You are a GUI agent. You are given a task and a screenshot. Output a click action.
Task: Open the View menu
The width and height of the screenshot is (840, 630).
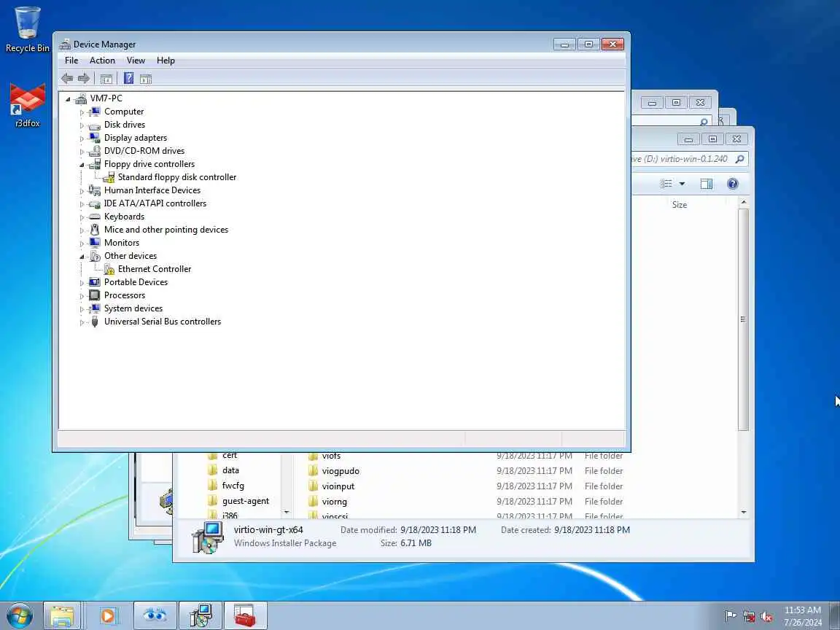136,61
